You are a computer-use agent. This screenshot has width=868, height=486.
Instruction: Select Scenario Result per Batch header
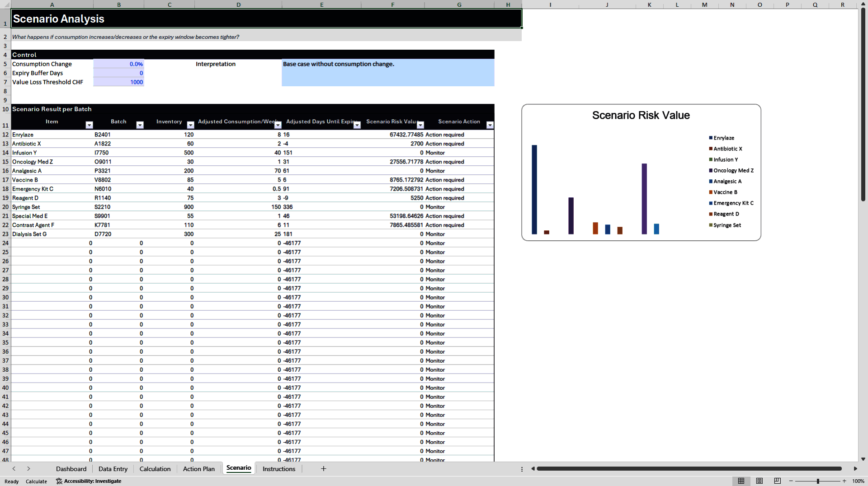click(x=253, y=109)
